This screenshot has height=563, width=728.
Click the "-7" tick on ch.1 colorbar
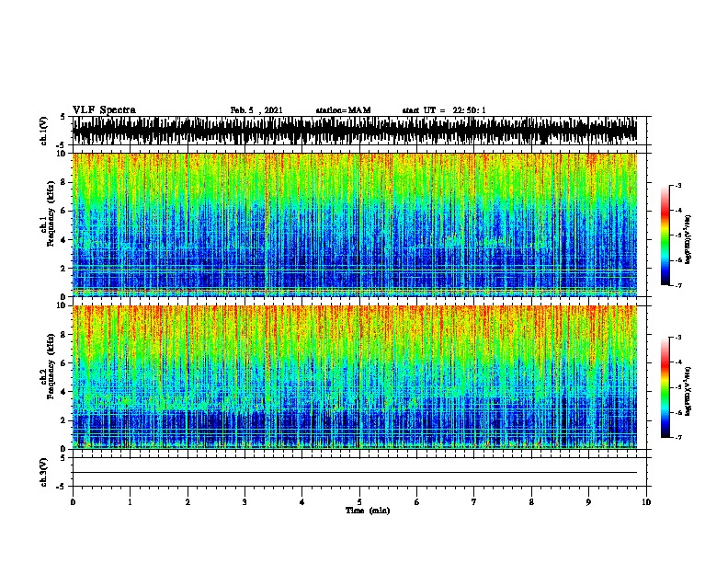coord(677,285)
